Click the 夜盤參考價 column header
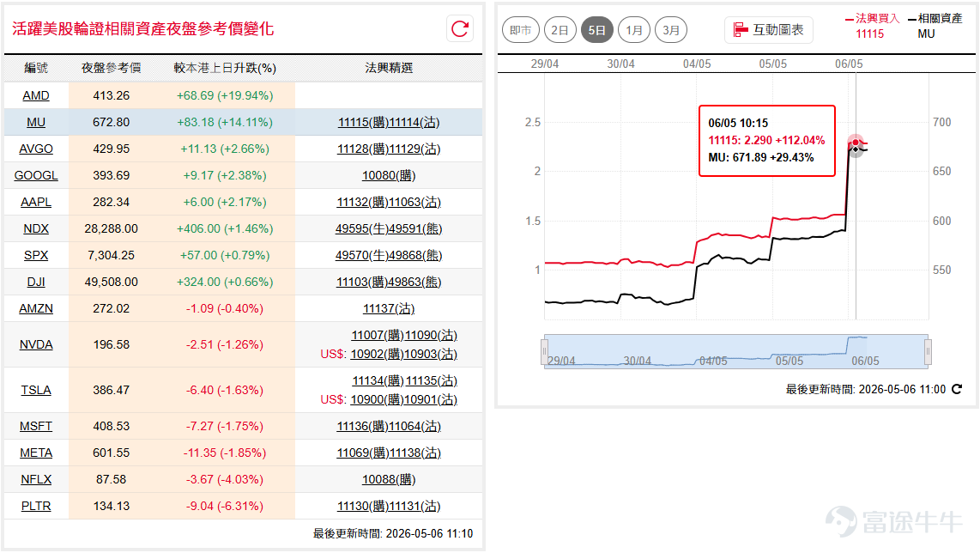This screenshot has width=980, height=553. tap(112, 68)
